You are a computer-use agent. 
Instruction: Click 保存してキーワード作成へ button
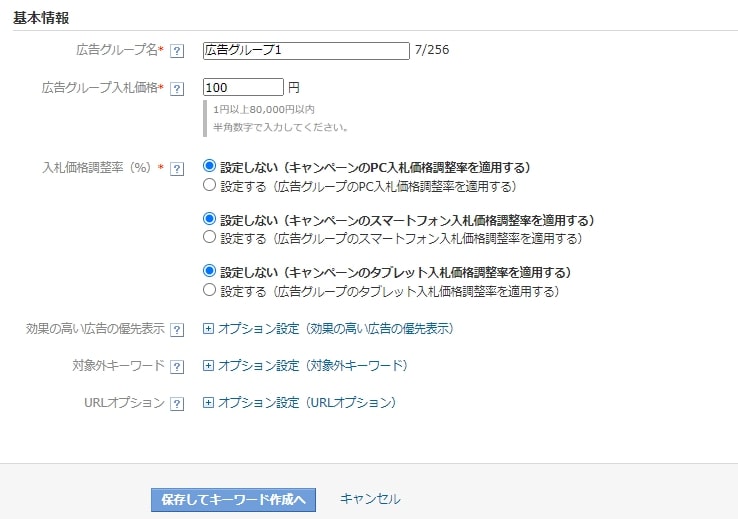[233, 500]
